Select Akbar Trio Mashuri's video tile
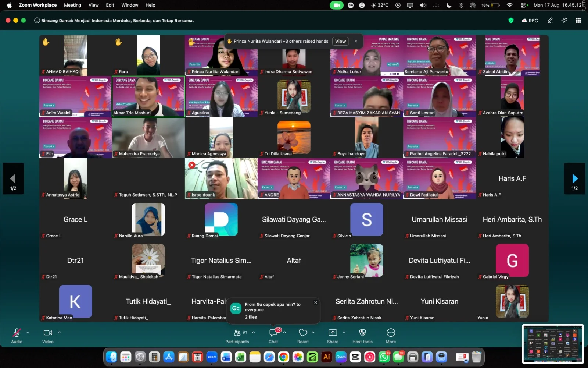The height and width of the screenshot is (368, 588). (148, 96)
